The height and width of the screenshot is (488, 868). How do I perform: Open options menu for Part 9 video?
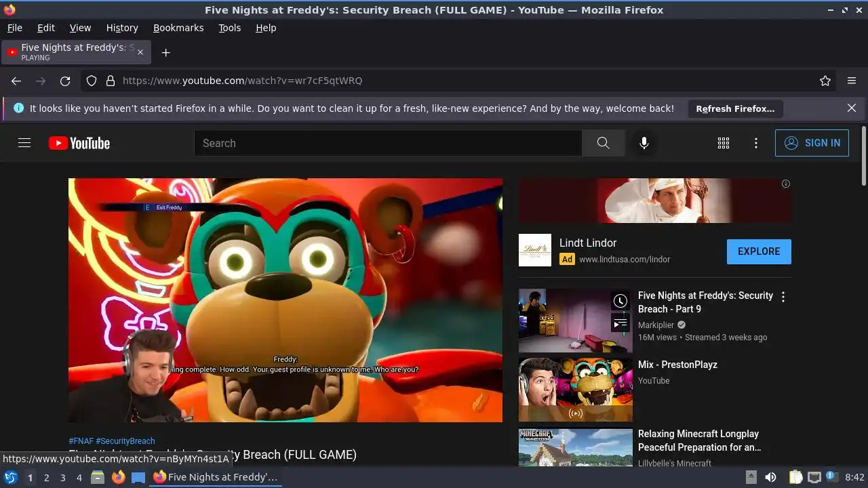point(783,297)
